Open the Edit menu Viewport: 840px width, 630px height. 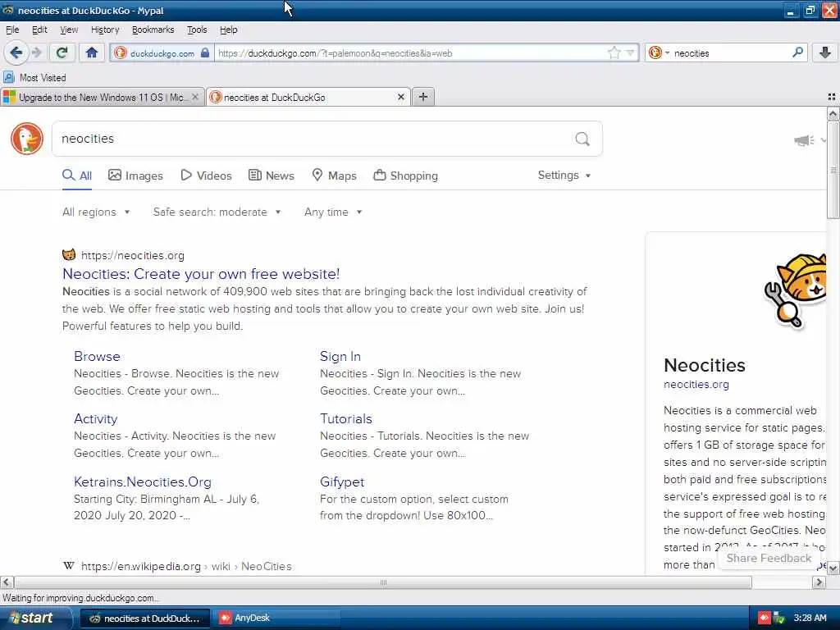[39, 30]
